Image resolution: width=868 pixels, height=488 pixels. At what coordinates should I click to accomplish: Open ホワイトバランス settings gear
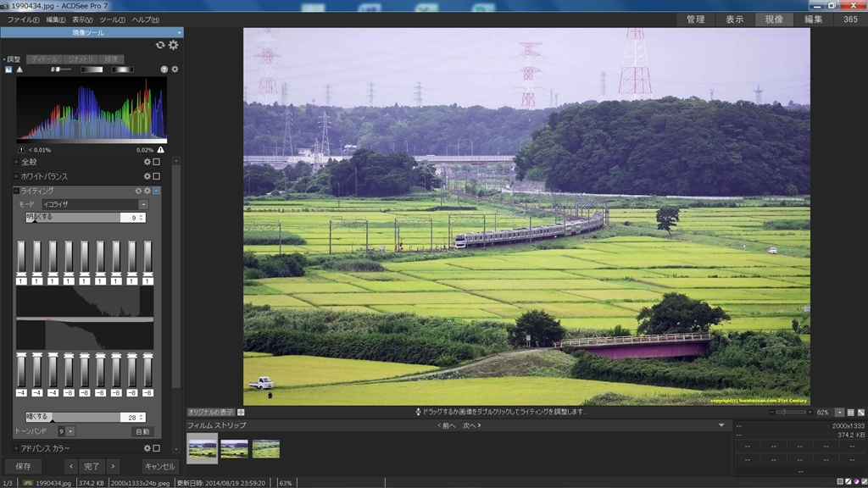[147, 176]
